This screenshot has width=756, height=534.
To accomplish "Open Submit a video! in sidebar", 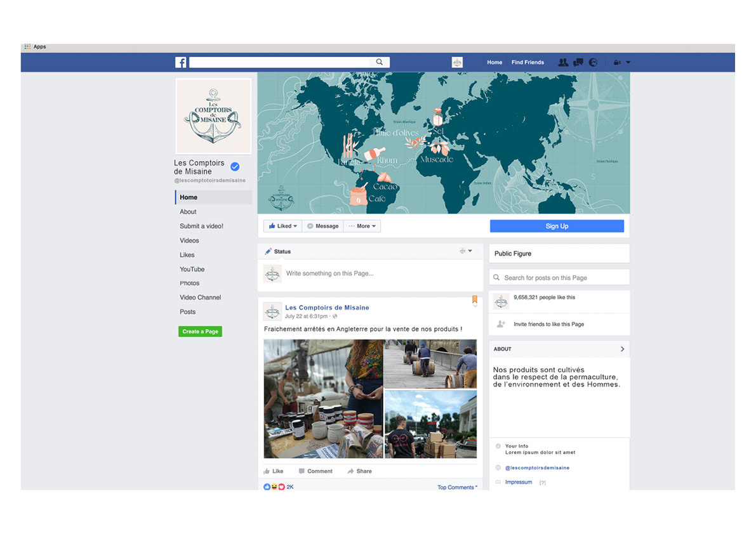I will tap(201, 226).
